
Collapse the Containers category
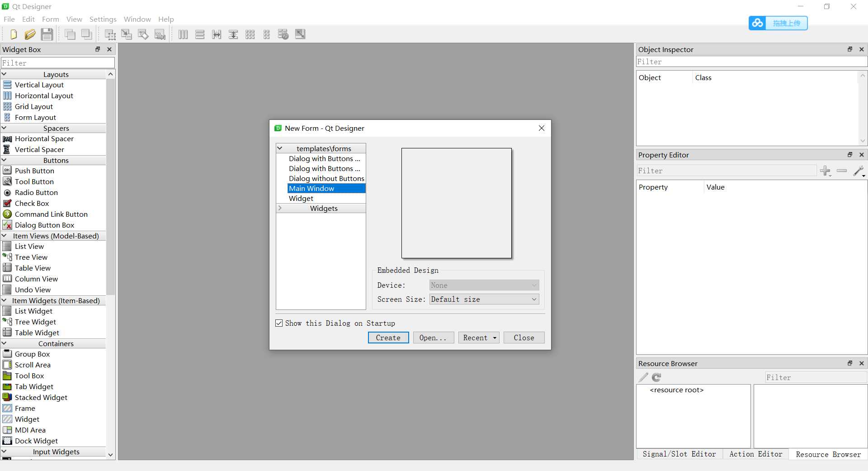pyautogui.click(x=4, y=343)
